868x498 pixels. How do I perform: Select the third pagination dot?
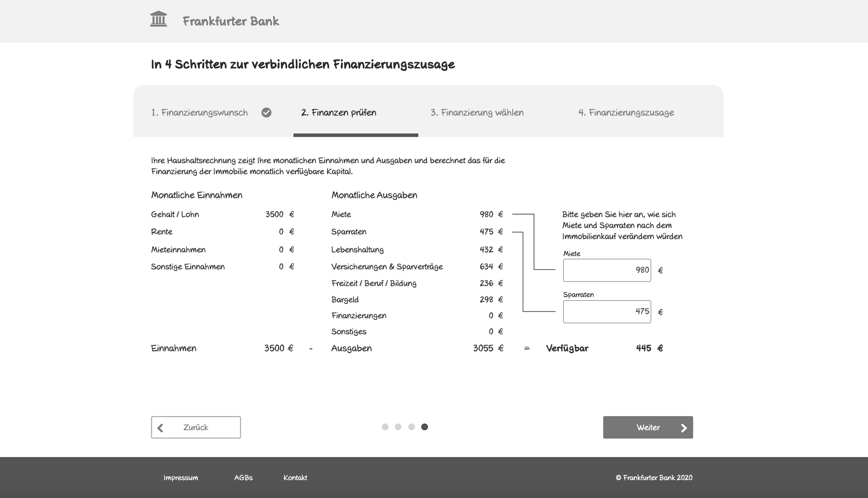411,427
